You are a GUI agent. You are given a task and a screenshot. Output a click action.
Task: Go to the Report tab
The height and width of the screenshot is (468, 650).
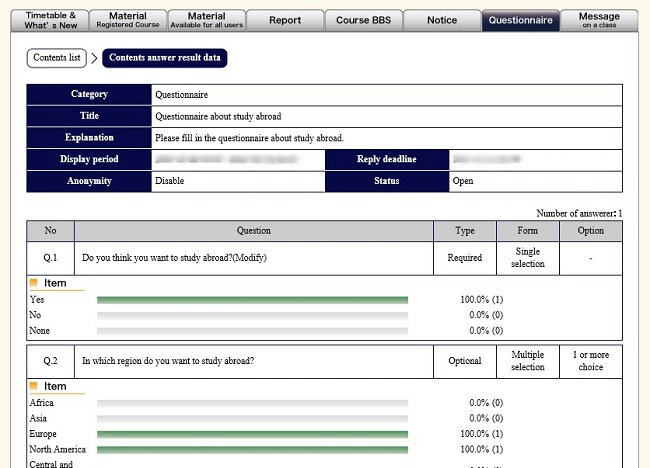[x=284, y=20]
